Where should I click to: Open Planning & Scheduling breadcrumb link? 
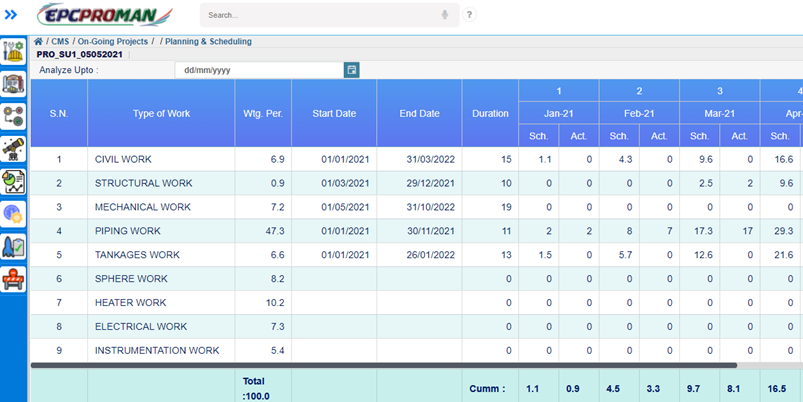click(208, 41)
